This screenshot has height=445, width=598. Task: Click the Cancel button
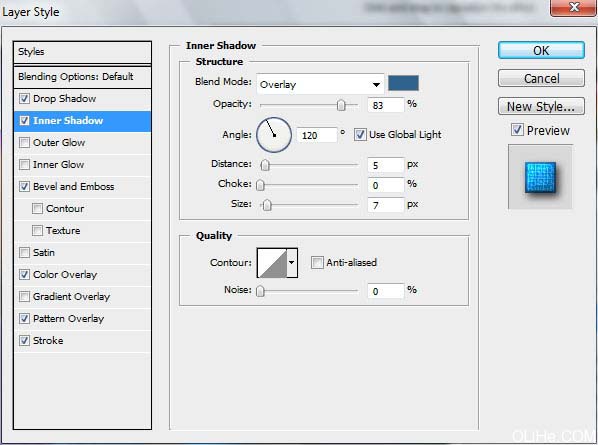click(541, 79)
